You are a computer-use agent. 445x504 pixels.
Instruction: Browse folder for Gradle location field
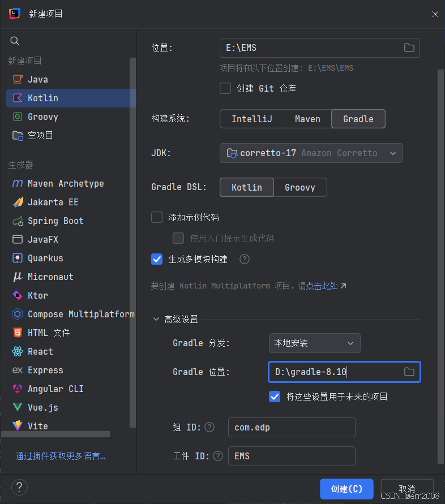pyautogui.click(x=409, y=372)
